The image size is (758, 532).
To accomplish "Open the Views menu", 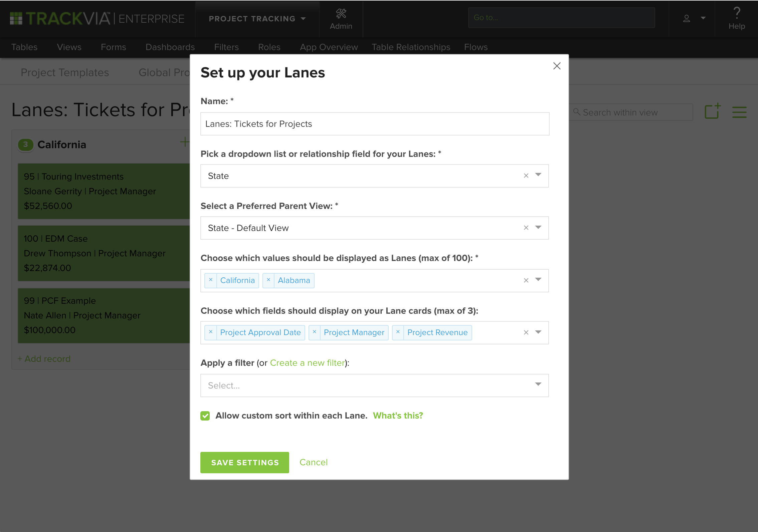I will tap(69, 47).
